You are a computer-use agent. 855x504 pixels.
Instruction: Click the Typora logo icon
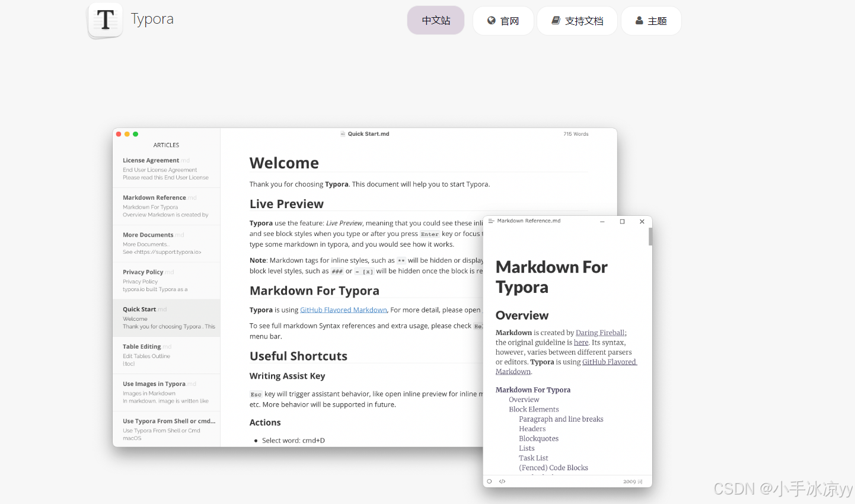coord(106,20)
